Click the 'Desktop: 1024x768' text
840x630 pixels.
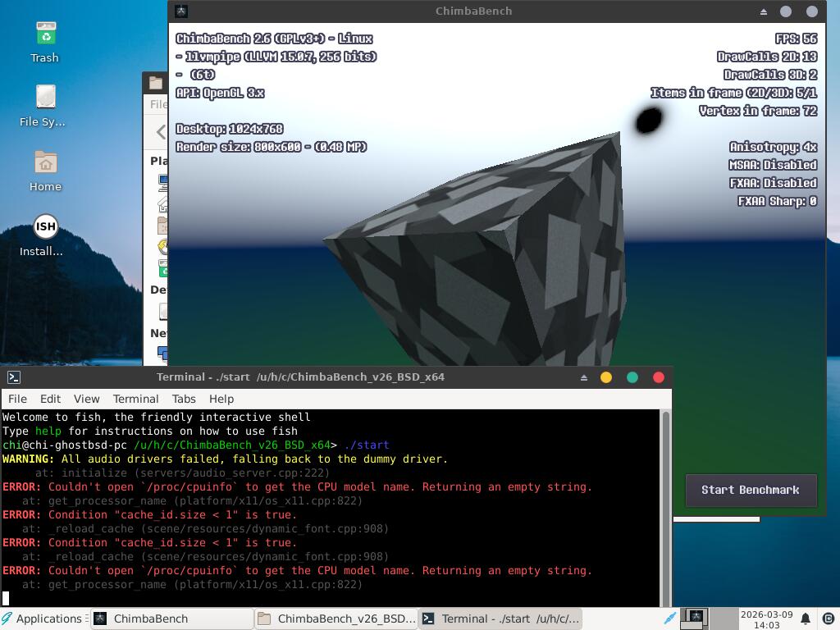[230, 129]
